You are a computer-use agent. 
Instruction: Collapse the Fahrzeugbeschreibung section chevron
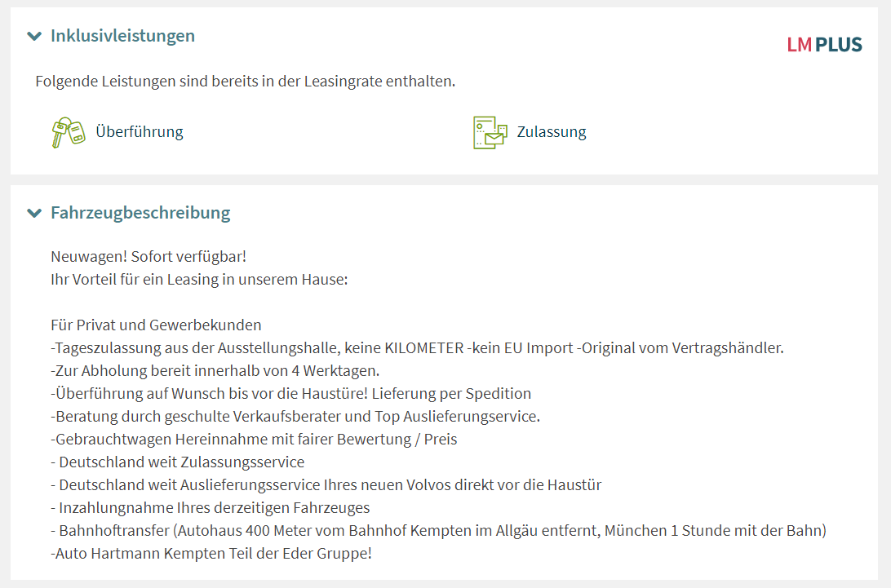pos(34,213)
